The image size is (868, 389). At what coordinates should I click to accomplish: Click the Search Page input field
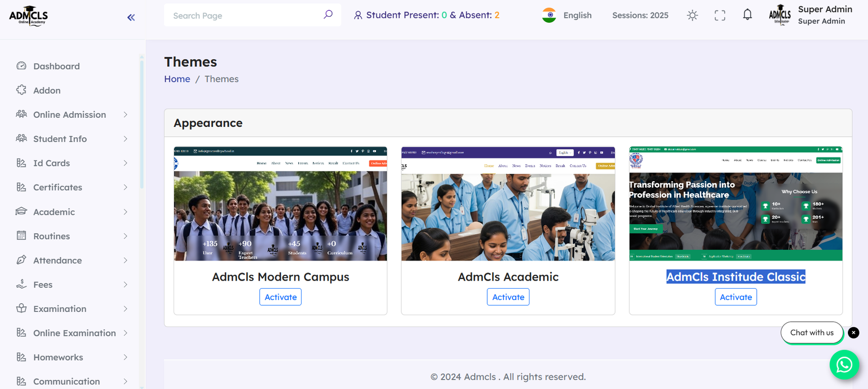244,16
